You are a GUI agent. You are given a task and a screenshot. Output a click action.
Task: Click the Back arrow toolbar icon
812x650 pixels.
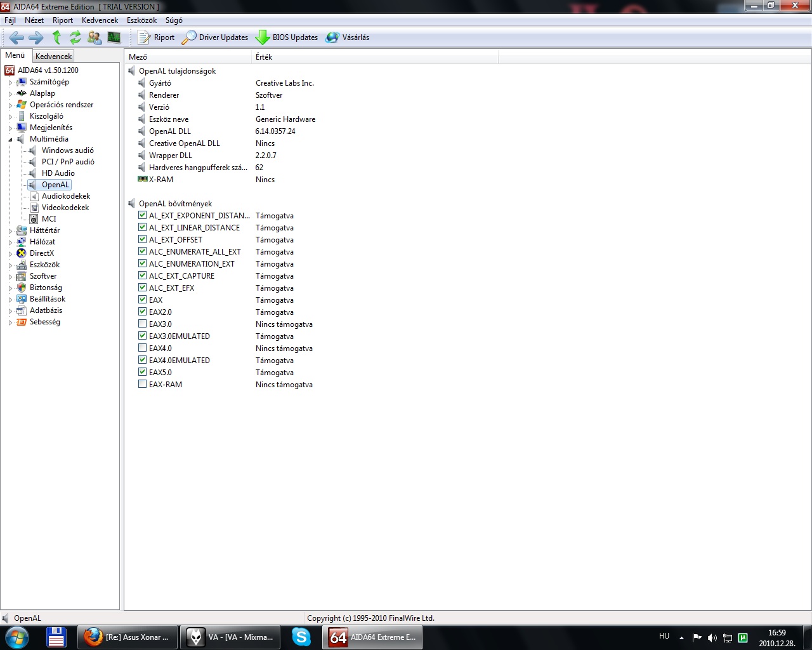pyautogui.click(x=16, y=37)
